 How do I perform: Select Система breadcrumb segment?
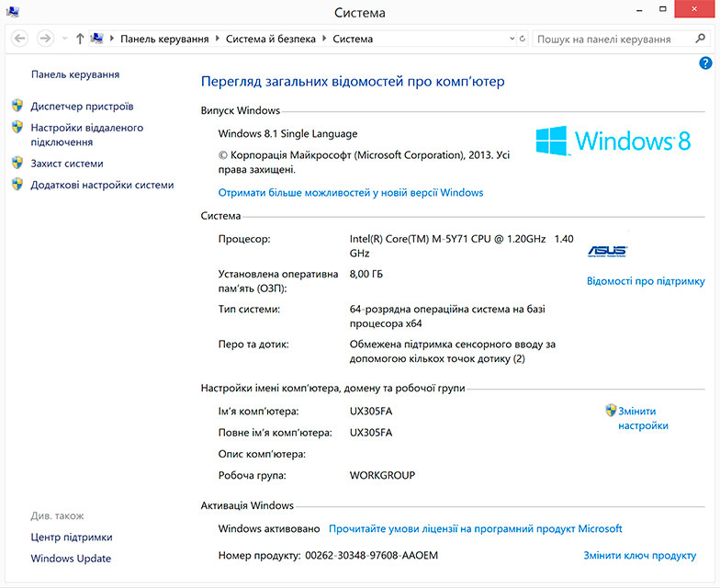[x=353, y=39]
